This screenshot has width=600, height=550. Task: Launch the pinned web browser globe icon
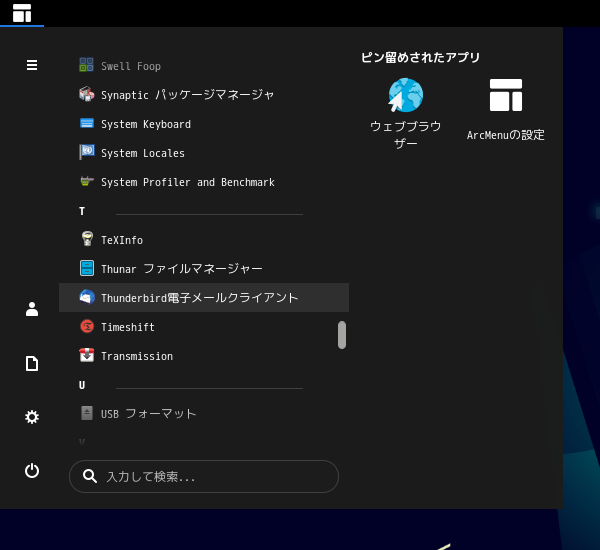(406, 95)
